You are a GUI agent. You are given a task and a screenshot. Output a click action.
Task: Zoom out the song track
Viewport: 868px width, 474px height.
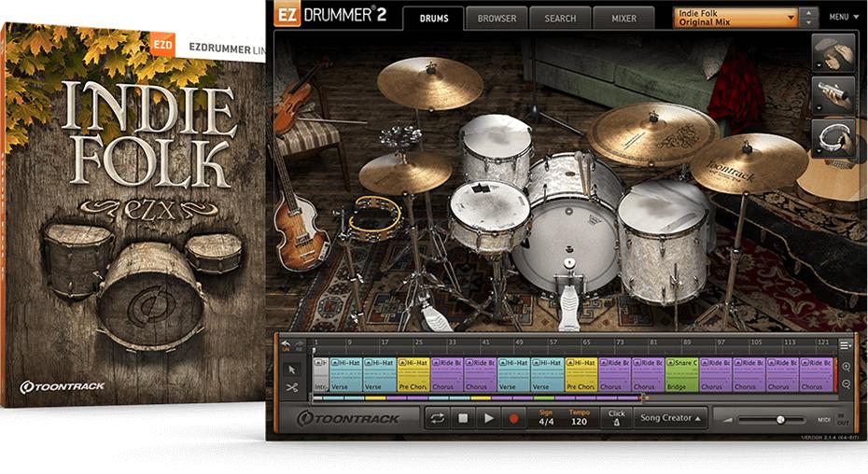click(846, 383)
